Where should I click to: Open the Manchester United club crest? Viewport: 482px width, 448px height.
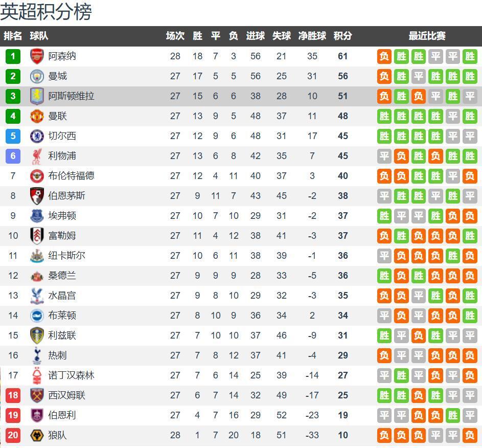point(37,116)
